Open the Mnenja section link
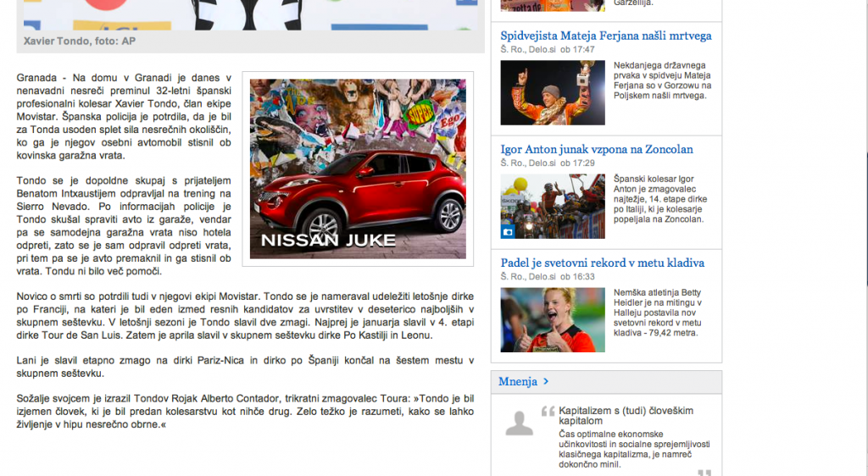Viewport: 868px width, 476px height. coord(518,381)
